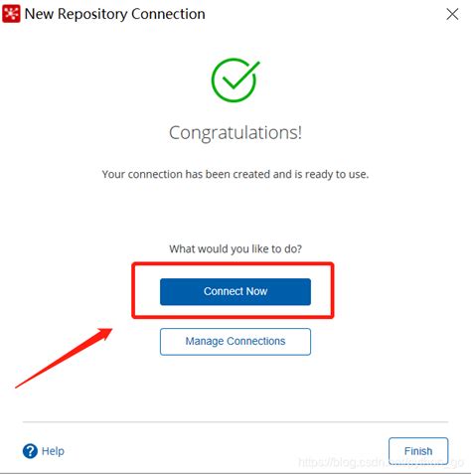Open help via the blue question mark icon

click(x=30, y=451)
